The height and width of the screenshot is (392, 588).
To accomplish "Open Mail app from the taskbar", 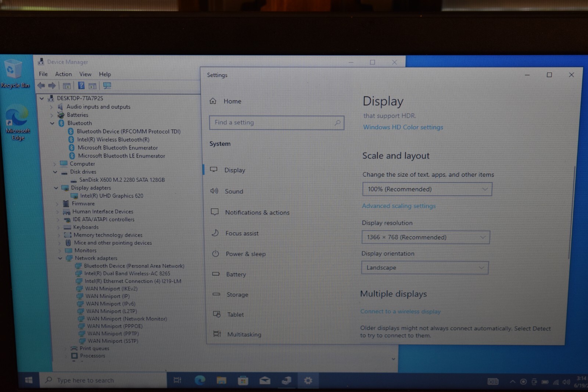I will [265, 381].
